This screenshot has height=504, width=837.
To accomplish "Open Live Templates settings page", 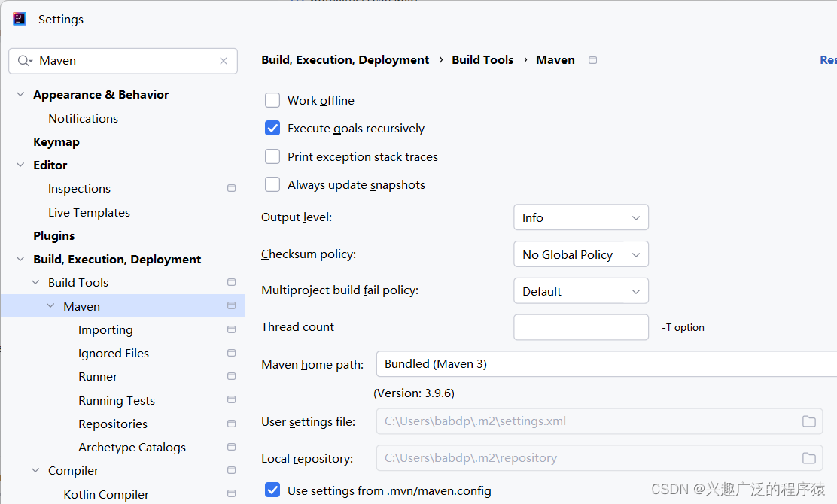I will pos(89,212).
